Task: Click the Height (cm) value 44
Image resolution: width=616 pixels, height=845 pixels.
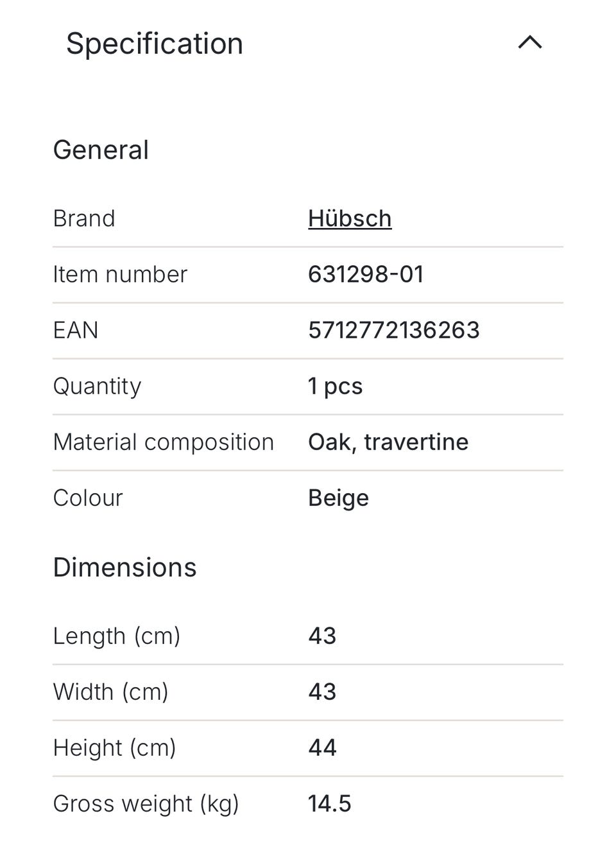Action: tap(322, 747)
